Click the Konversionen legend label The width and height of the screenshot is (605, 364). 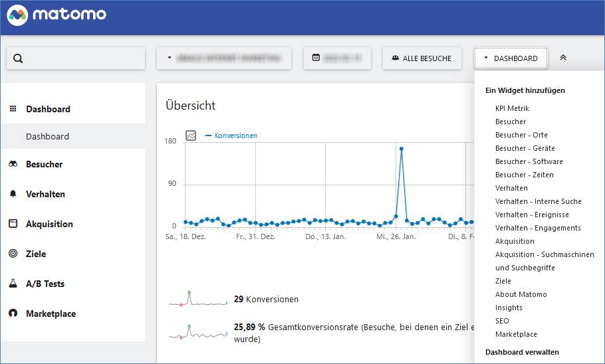pyautogui.click(x=236, y=136)
